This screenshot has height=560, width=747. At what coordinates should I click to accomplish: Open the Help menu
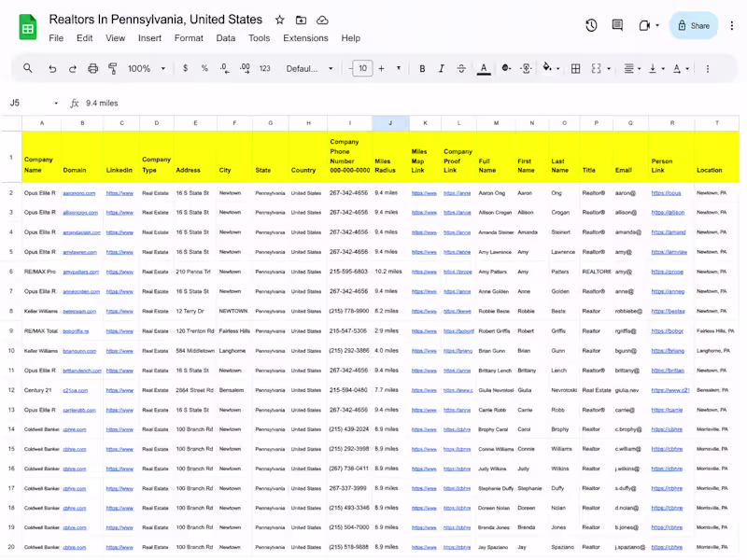point(351,38)
